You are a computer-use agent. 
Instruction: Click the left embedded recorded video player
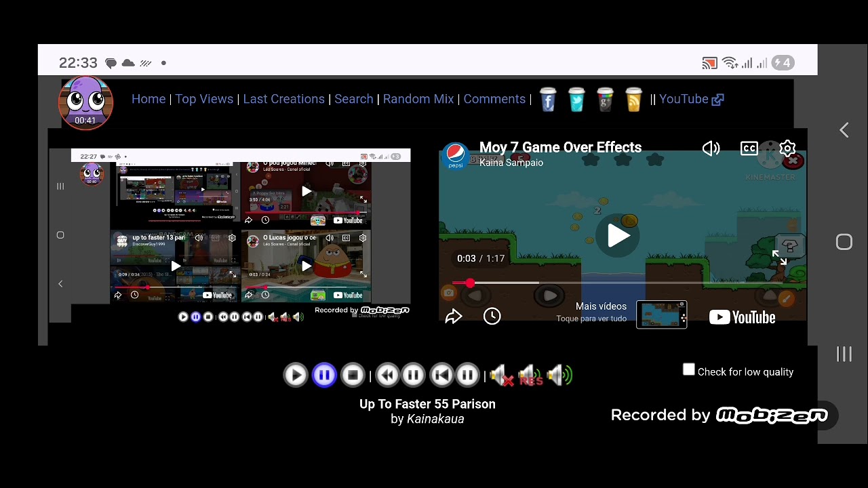click(230, 236)
